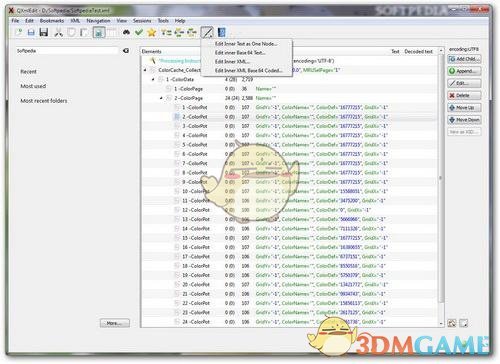
Task: Open the Help menu
Action: [x=180, y=21]
